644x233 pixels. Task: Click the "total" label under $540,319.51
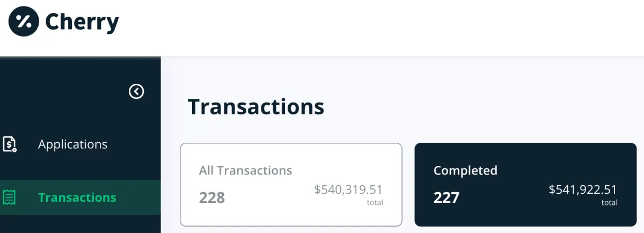(375, 203)
